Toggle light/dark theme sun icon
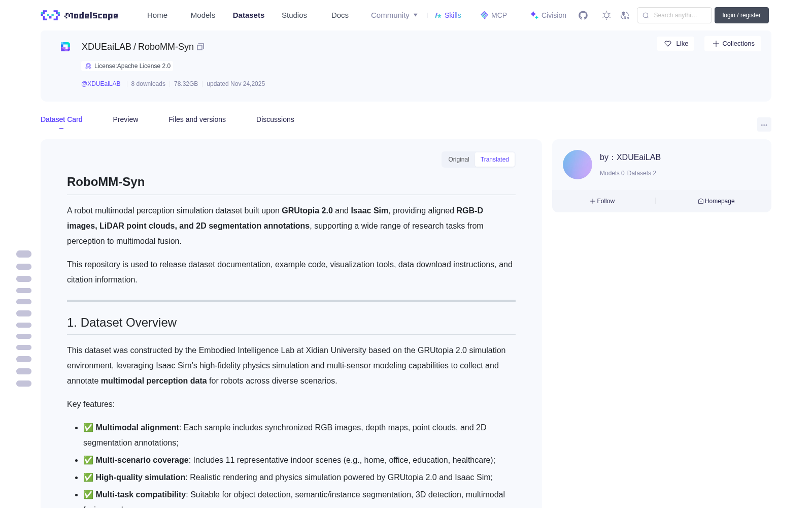812x508 pixels. click(x=606, y=15)
